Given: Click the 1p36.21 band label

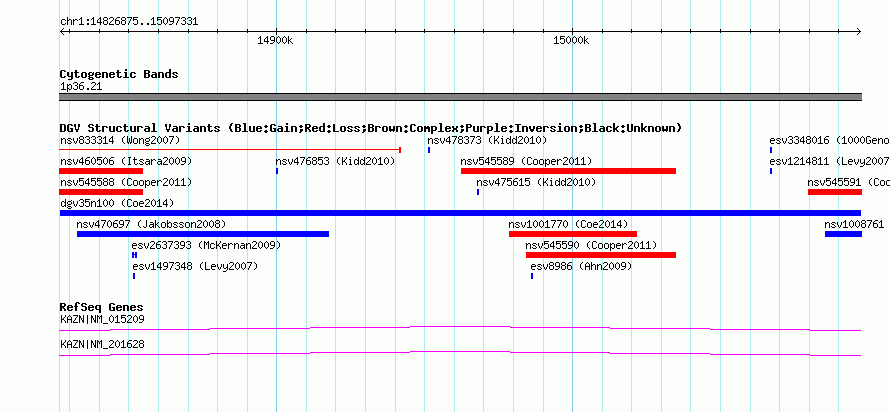Looking at the screenshot, I should coord(81,87).
